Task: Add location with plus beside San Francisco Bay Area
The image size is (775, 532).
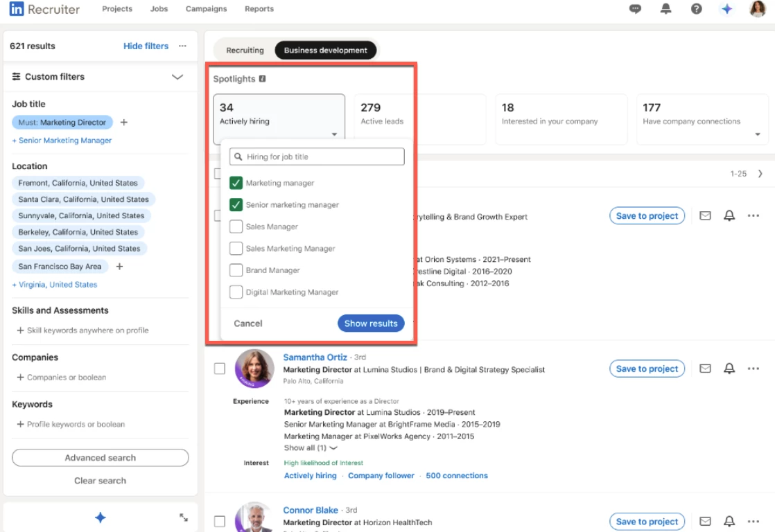Action: [119, 266]
